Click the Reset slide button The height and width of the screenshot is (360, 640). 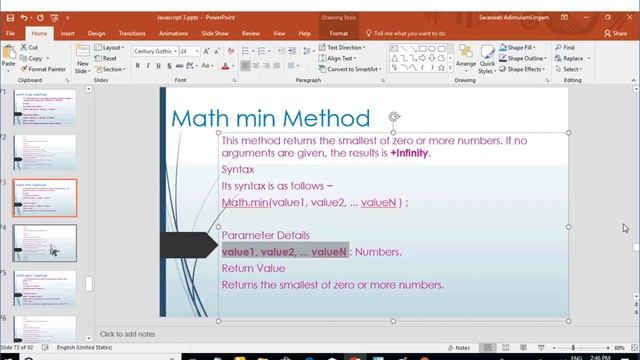[106, 58]
